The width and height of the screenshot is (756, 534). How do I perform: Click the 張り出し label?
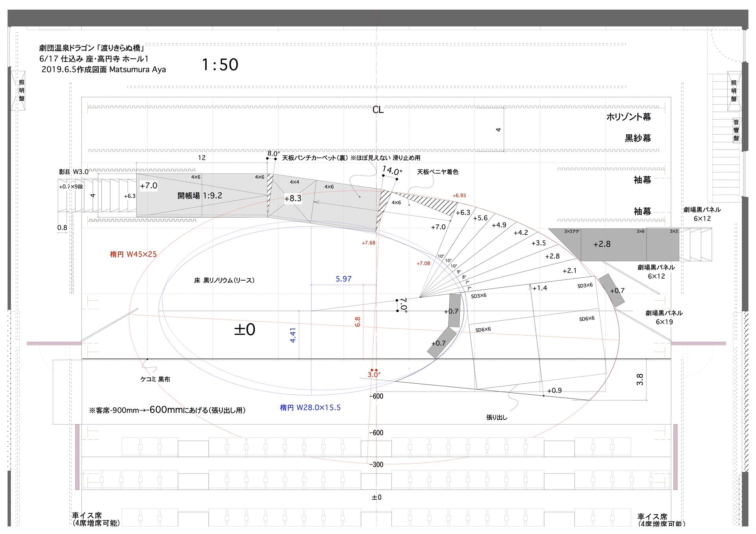[x=497, y=418]
